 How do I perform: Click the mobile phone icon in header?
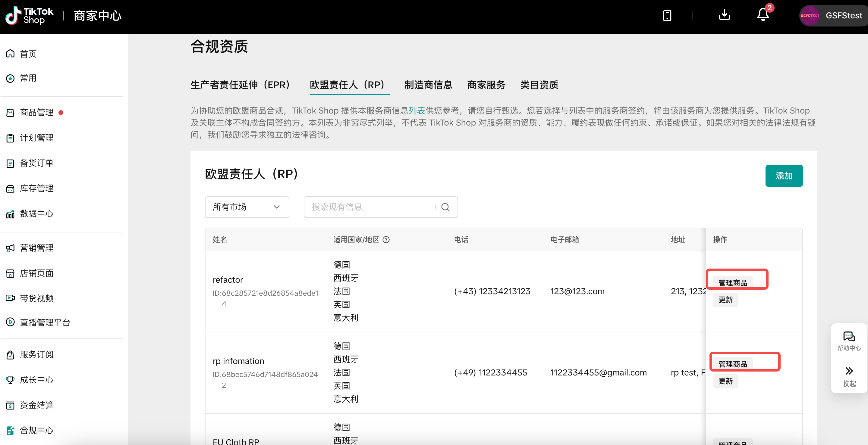point(667,15)
